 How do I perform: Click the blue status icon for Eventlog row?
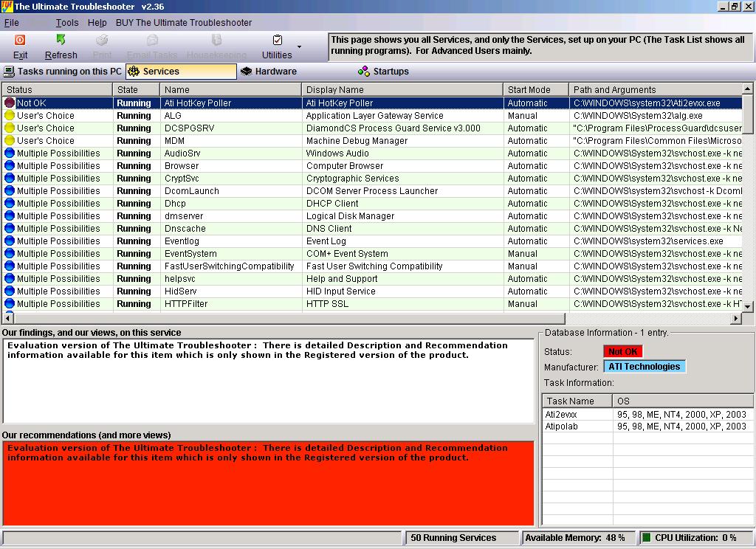10,241
